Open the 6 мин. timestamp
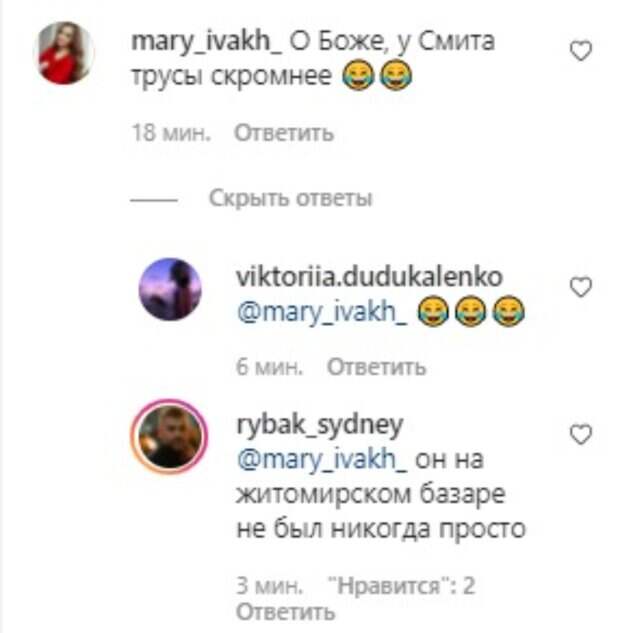This screenshot has height=633, width=620. (269, 367)
